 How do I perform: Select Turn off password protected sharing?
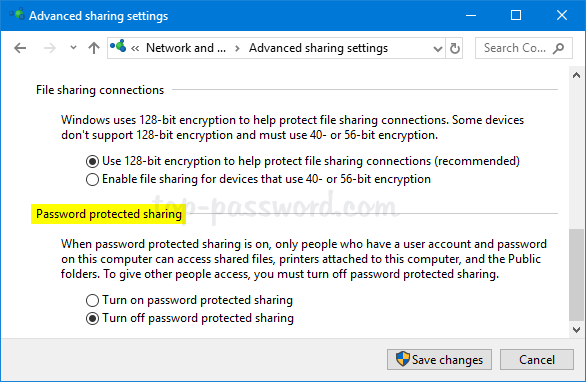click(x=92, y=318)
